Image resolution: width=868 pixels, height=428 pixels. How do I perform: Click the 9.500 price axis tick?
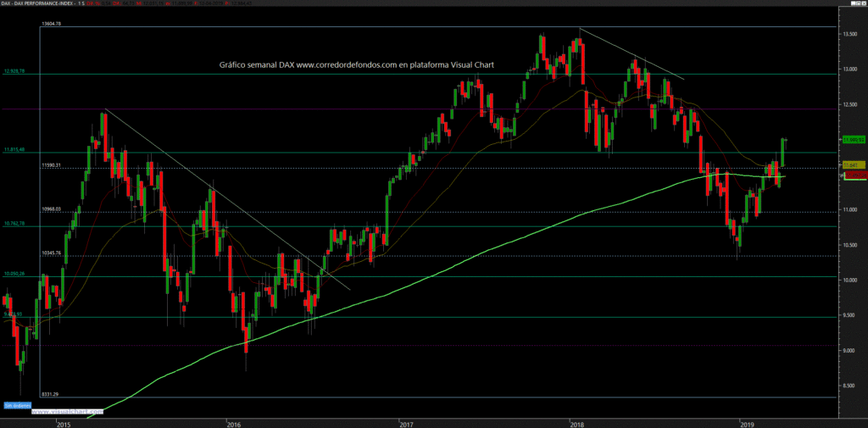tap(850, 315)
